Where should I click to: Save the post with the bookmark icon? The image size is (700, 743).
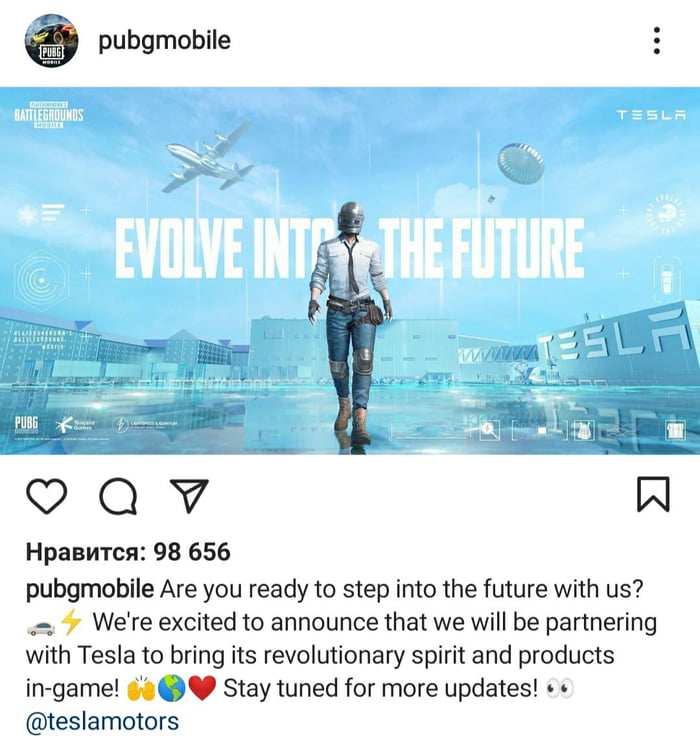click(x=653, y=495)
